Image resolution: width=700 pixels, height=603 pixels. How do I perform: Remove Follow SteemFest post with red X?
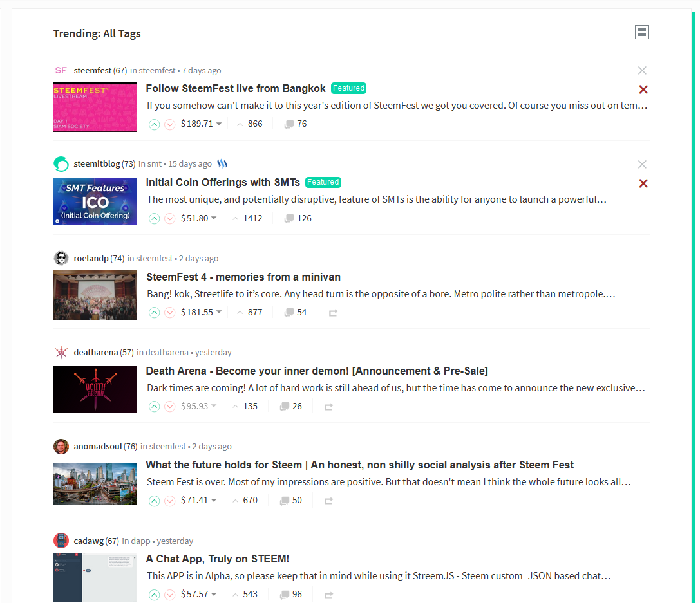tap(643, 89)
